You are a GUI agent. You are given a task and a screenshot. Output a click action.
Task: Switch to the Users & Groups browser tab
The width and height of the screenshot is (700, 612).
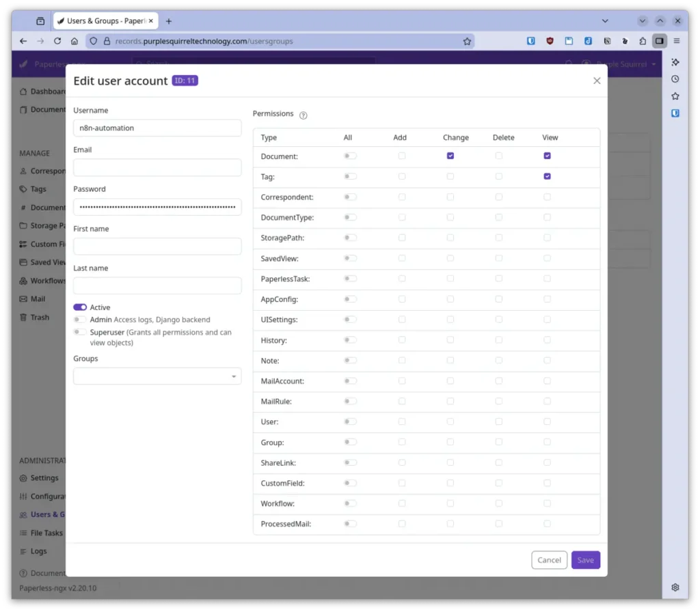[100, 20]
